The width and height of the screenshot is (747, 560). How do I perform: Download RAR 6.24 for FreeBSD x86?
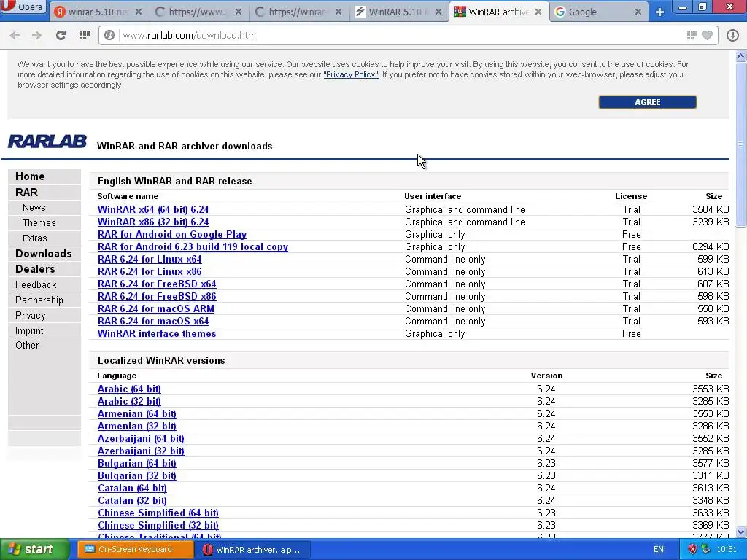(x=157, y=296)
